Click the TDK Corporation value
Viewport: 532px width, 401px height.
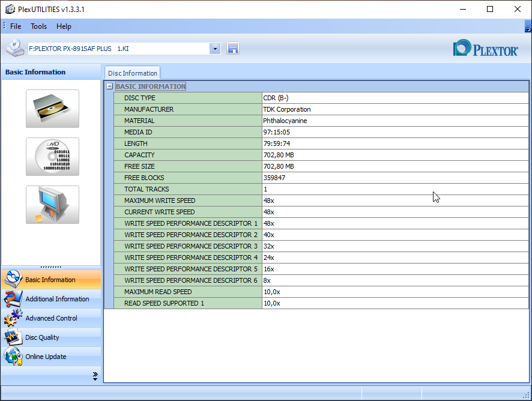(x=287, y=109)
